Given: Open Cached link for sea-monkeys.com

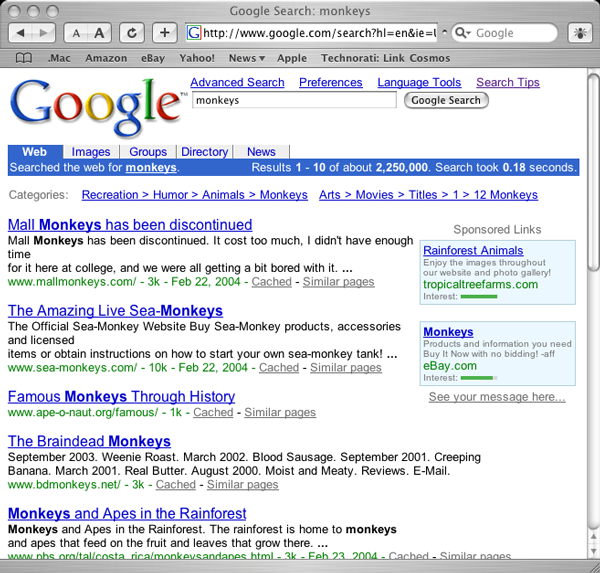Looking at the screenshot, I should coord(279,367).
